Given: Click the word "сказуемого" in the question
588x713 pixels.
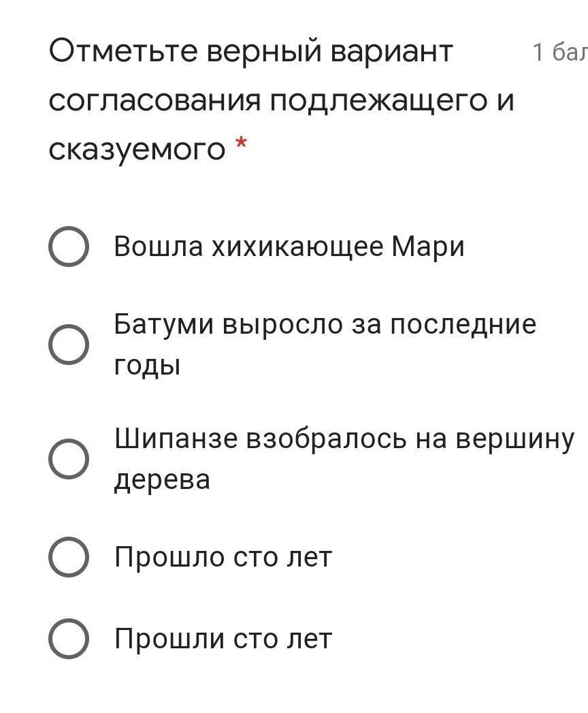Looking at the screenshot, I should [137, 148].
